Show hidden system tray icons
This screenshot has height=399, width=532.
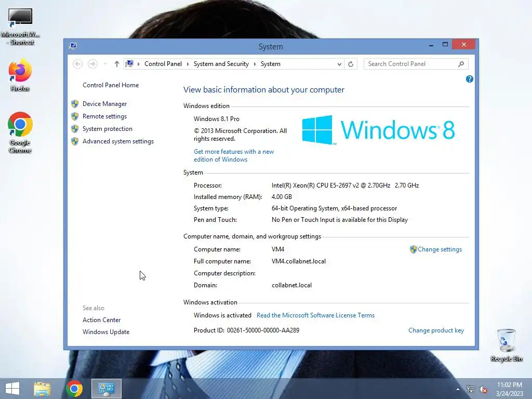[x=458, y=389]
